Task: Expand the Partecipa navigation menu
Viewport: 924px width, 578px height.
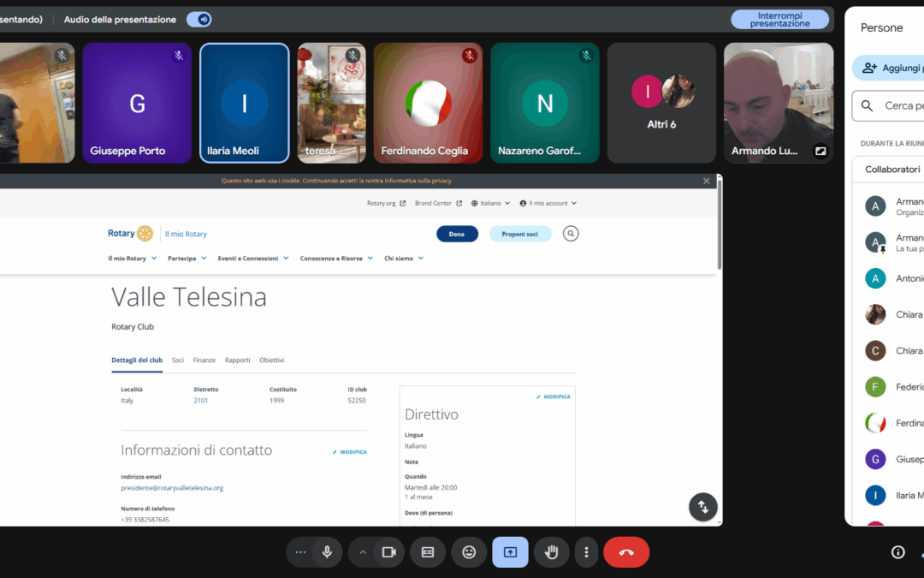Action: (x=187, y=259)
